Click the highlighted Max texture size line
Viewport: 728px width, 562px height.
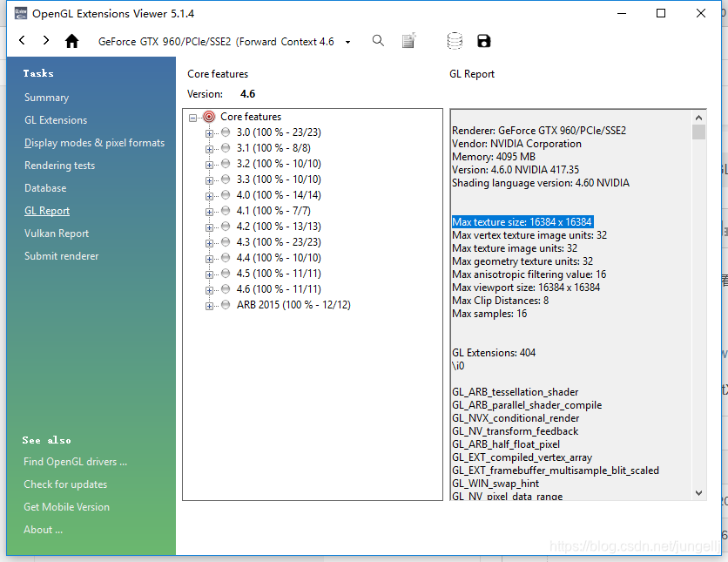522,222
